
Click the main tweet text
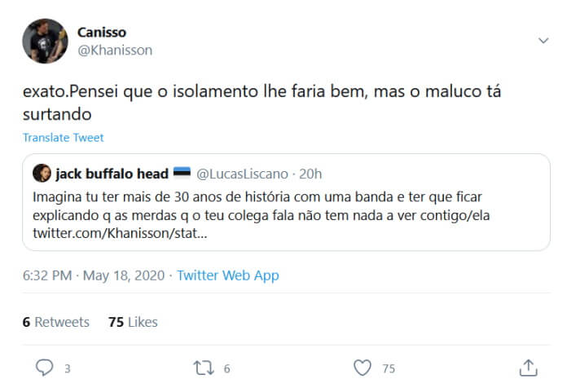click(261, 103)
